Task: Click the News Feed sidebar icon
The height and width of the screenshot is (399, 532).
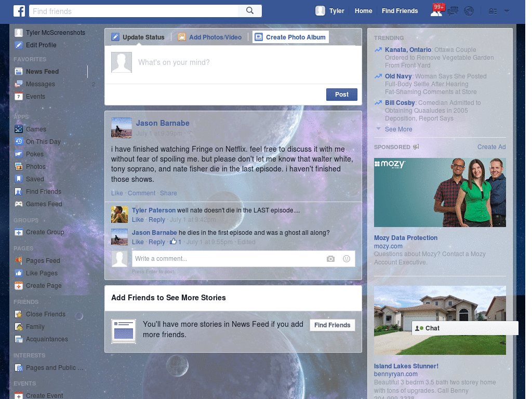Action: [19, 71]
